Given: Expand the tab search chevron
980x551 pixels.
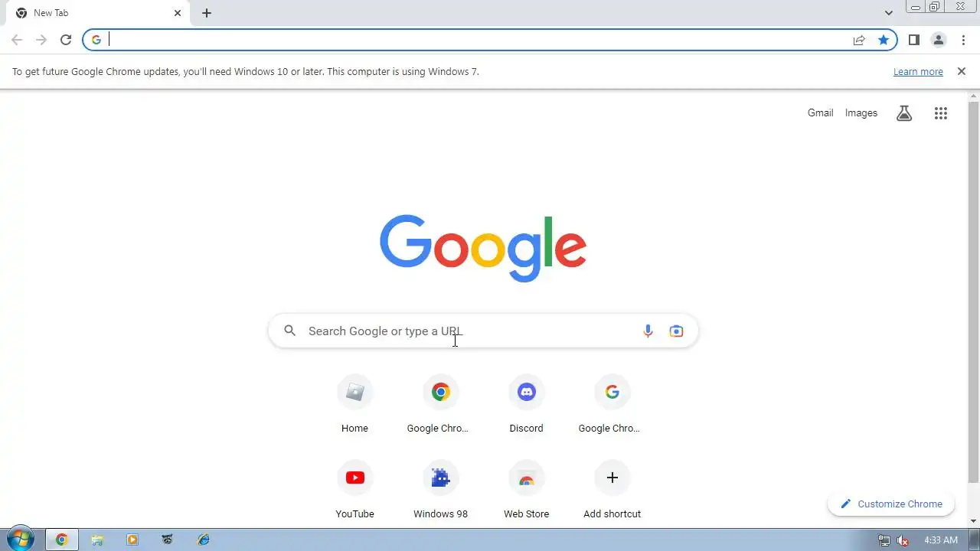Looking at the screenshot, I should (x=888, y=13).
